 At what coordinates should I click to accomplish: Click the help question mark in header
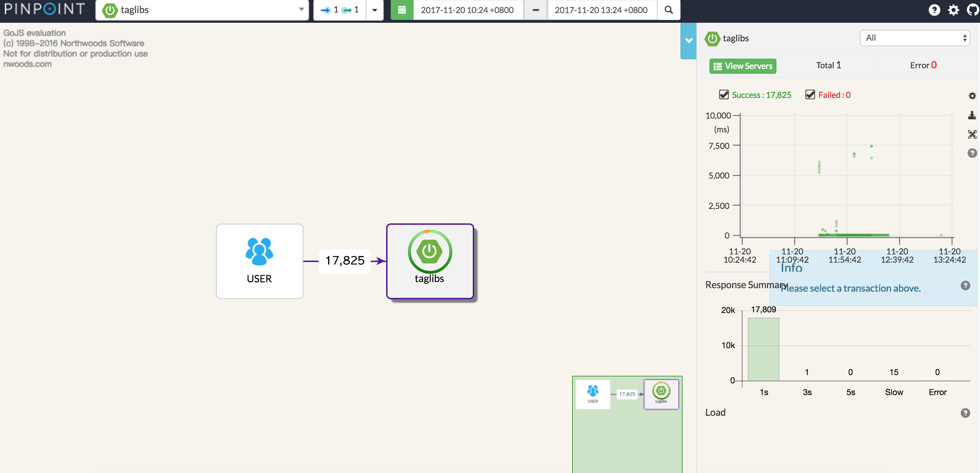934,10
